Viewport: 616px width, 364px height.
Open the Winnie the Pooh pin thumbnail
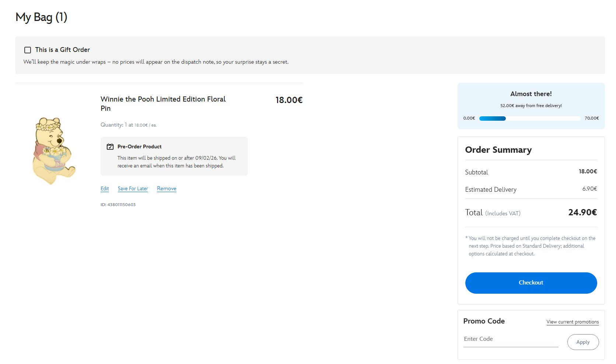[x=54, y=151]
